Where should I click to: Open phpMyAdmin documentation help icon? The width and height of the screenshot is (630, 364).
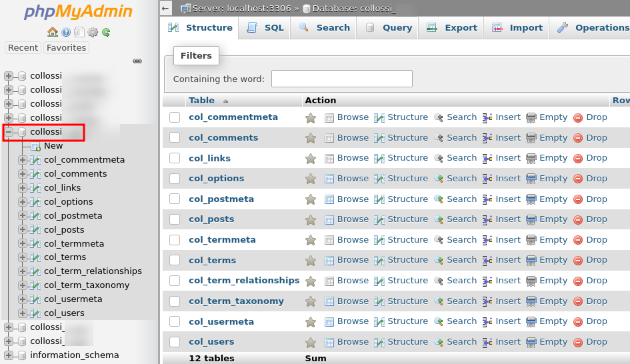(x=66, y=32)
